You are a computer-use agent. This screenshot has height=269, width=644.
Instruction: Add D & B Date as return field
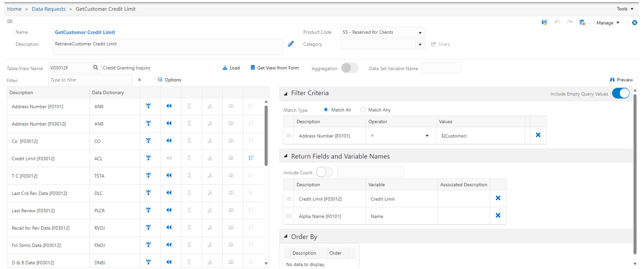click(x=169, y=263)
